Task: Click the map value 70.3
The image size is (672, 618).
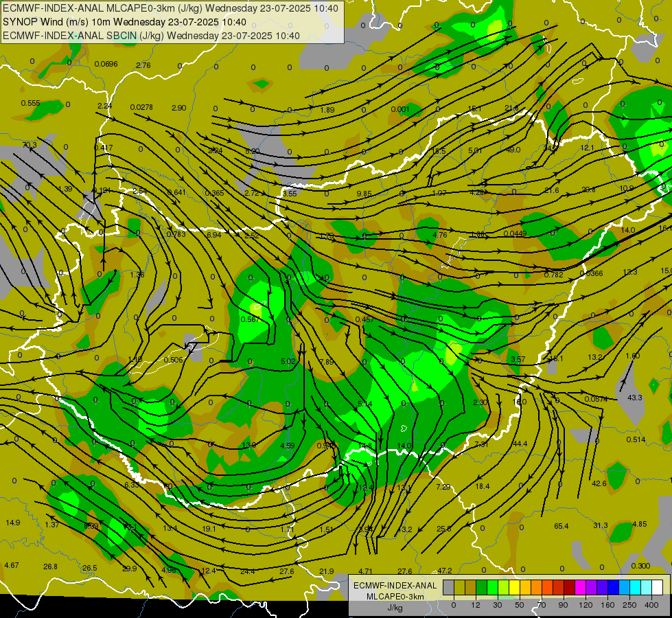Action: pyautogui.click(x=30, y=145)
